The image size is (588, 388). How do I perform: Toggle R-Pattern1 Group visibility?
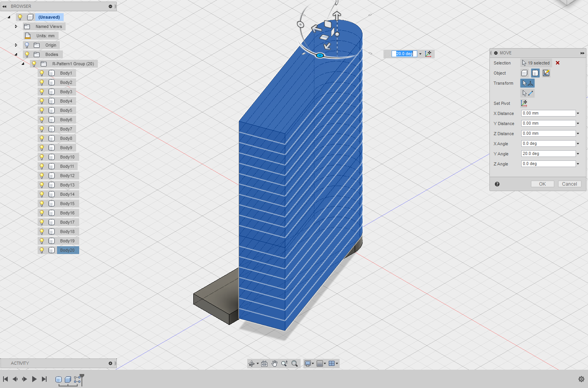[34, 64]
